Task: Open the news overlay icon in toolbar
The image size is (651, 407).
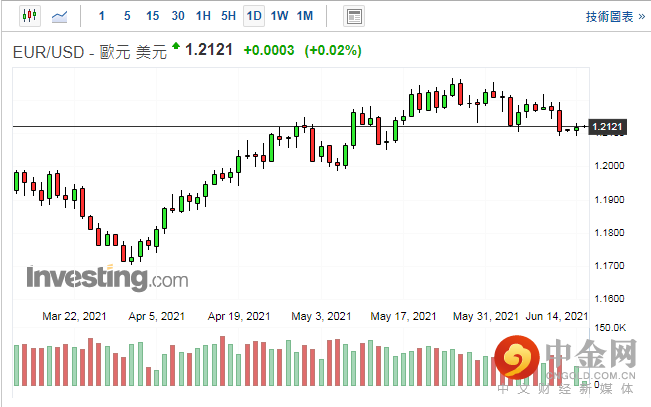Action: coord(353,16)
